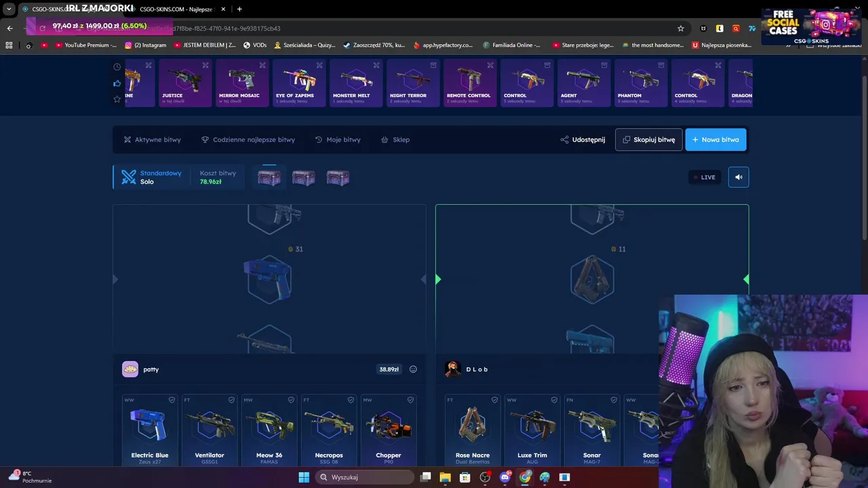Select the Rose Nacre Dual Berettas item

pyautogui.click(x=473, y=430)
